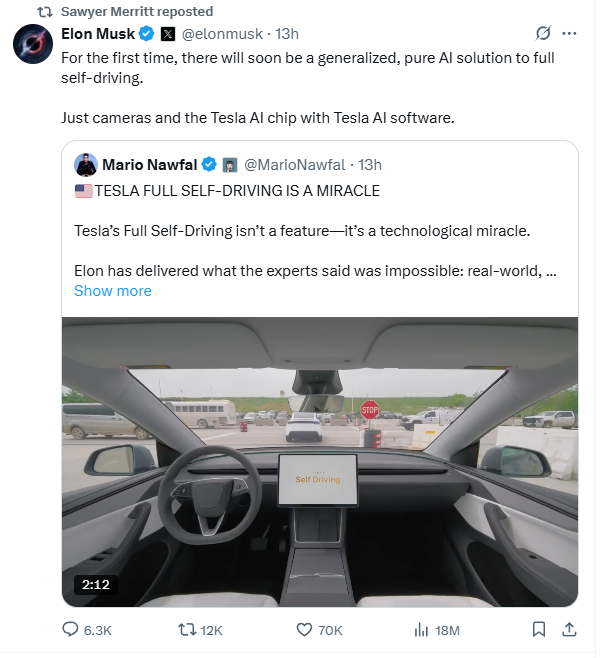
Task: Click the reply comment icon
Action: (71, 630)
